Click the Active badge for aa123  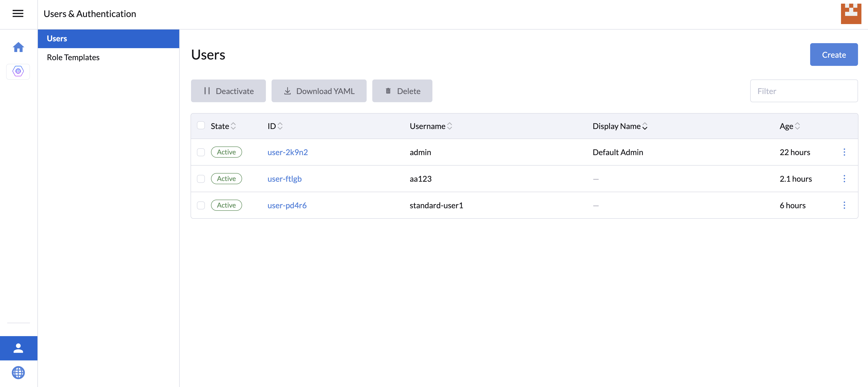[226, 179]
